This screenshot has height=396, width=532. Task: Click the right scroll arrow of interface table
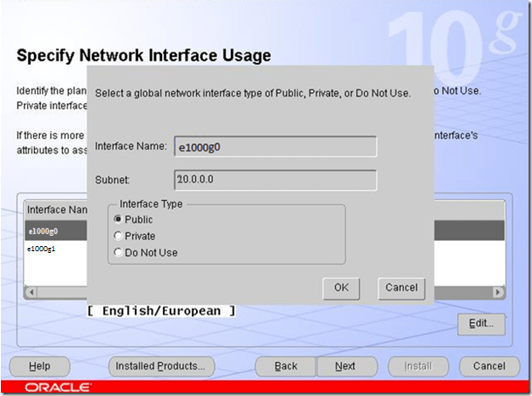point(498,292)
